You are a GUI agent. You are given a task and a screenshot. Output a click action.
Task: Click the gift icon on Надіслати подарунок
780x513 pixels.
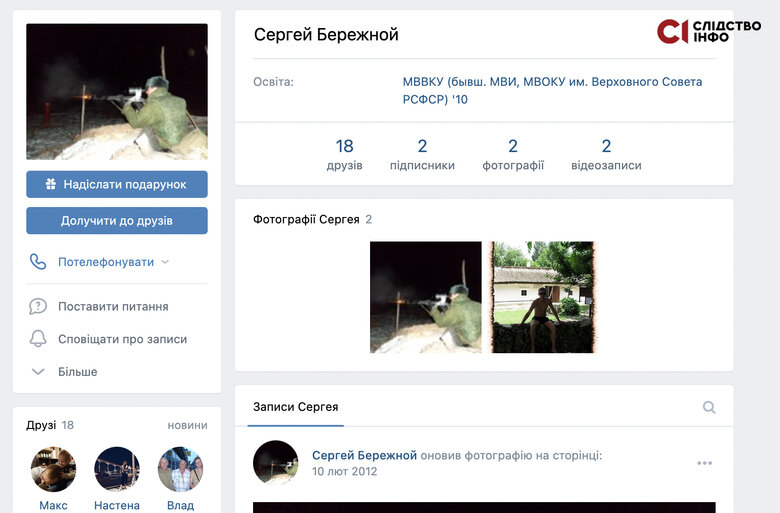51,184
